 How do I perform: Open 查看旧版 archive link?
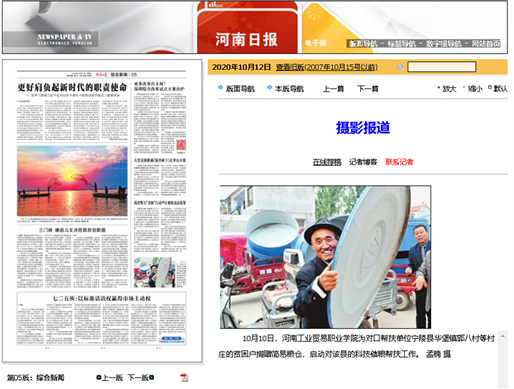click(327, 67)
